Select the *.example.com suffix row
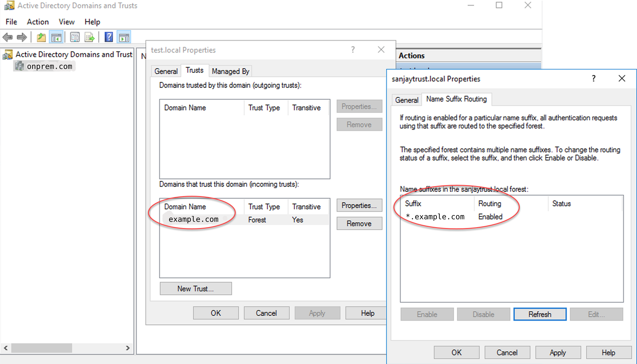 click(x=435, y=217)
